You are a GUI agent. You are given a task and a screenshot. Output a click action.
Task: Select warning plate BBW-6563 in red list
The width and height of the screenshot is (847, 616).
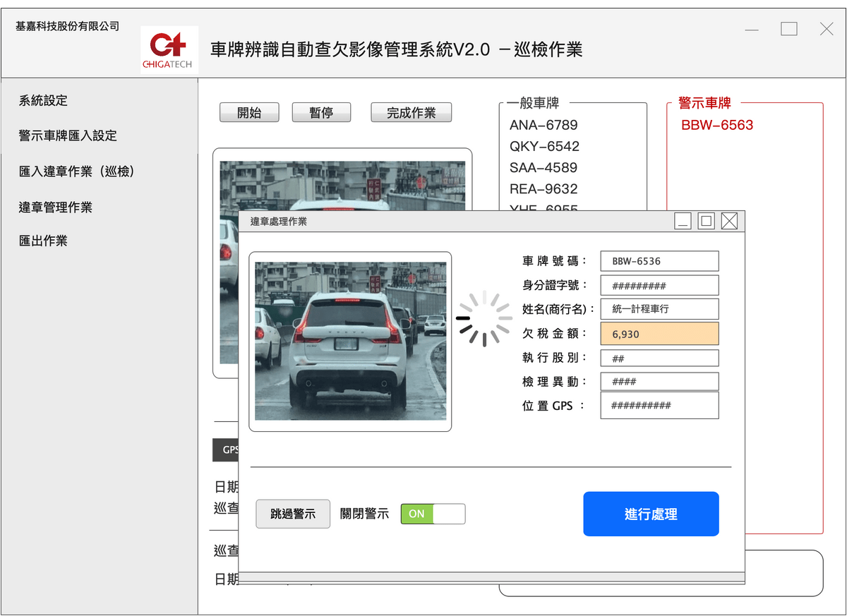tap(717, 126)
